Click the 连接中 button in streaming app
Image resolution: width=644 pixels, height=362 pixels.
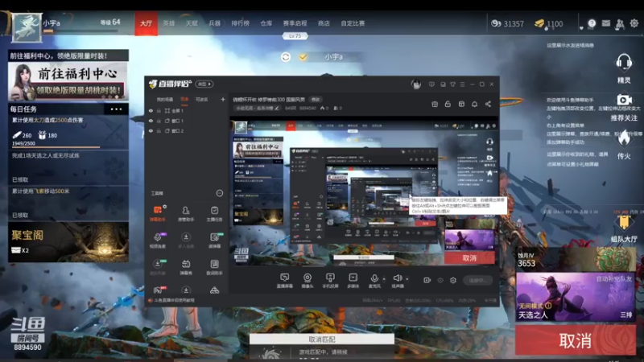click(x=477, y=280)
